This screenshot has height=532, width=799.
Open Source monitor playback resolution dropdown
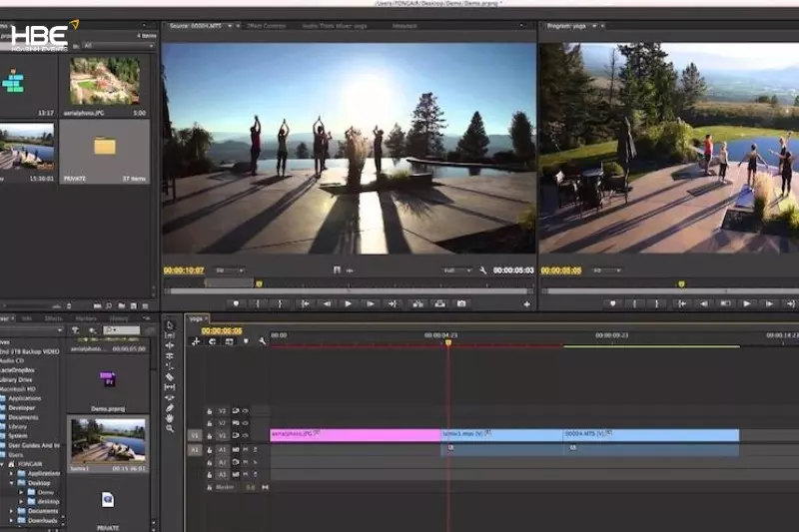tap(456, 270)
